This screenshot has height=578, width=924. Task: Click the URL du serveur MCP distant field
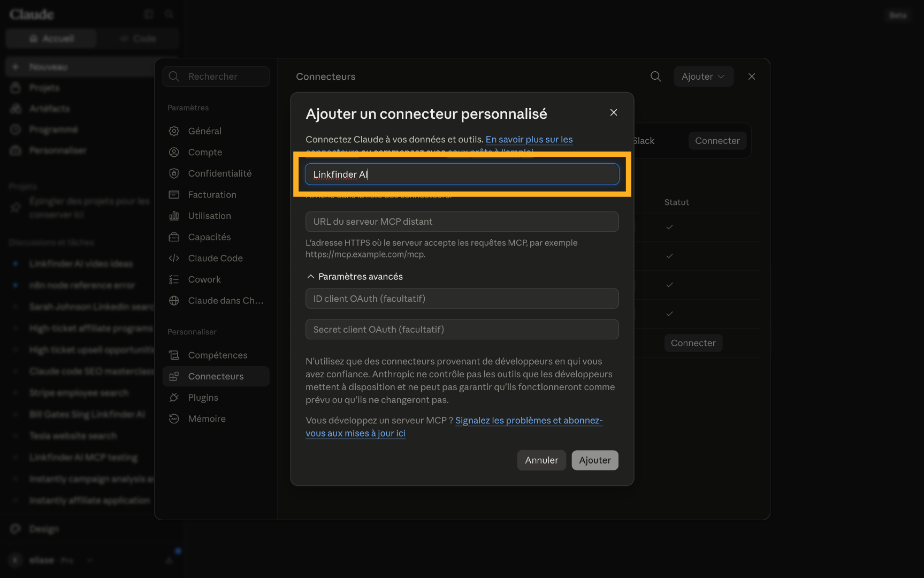(x=462, y=222)
